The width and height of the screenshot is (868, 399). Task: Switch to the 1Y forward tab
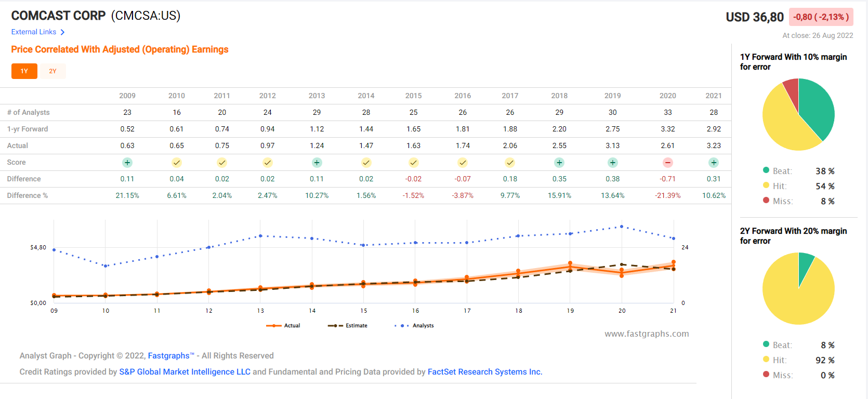click(24, 71)
